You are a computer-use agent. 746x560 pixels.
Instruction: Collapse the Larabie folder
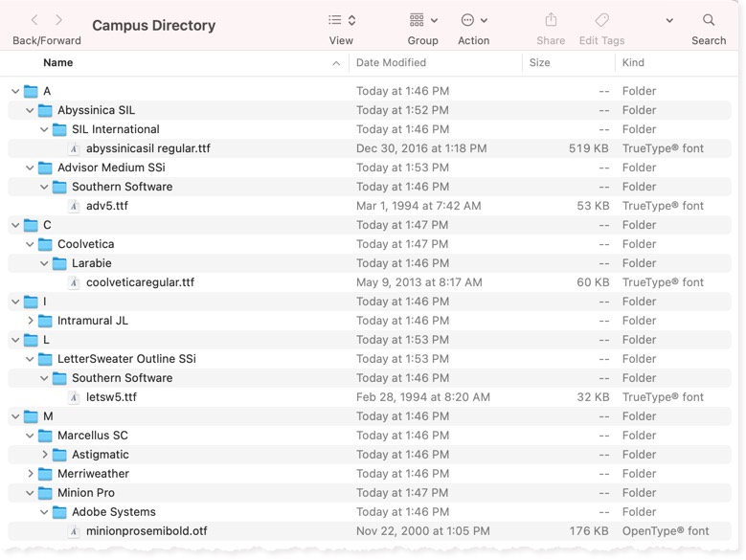point(44,263)
